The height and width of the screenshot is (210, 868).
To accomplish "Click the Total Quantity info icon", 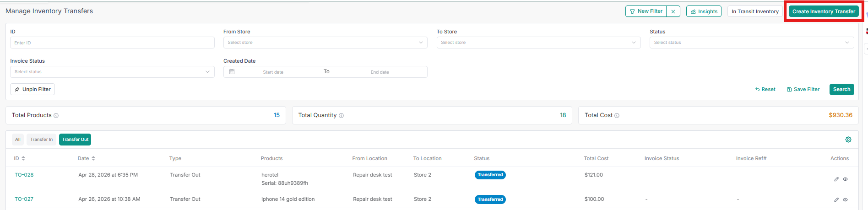I will coord(341,116).
